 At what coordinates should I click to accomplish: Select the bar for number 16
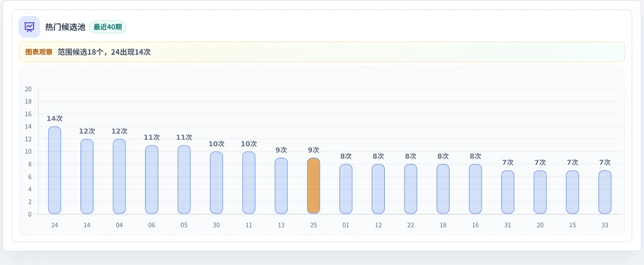475,189
